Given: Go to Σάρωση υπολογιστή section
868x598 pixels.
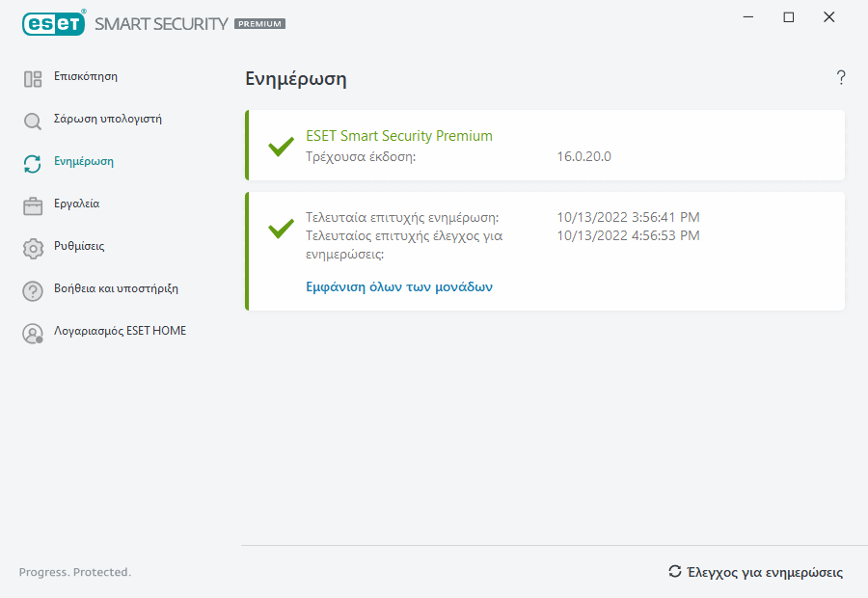Looking at the screenshot, I should pyautogui.click(x=107, y=119).
